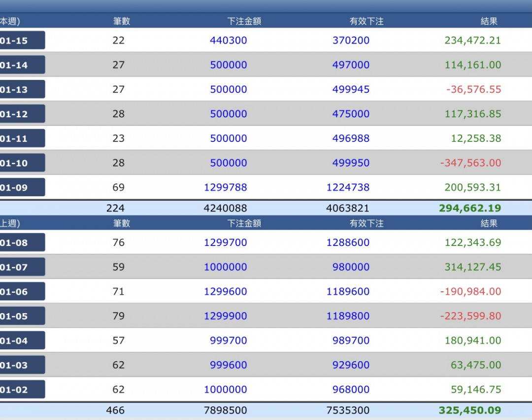
Task: Click last week's total result 325,450.09
Action: coord(469,410)
